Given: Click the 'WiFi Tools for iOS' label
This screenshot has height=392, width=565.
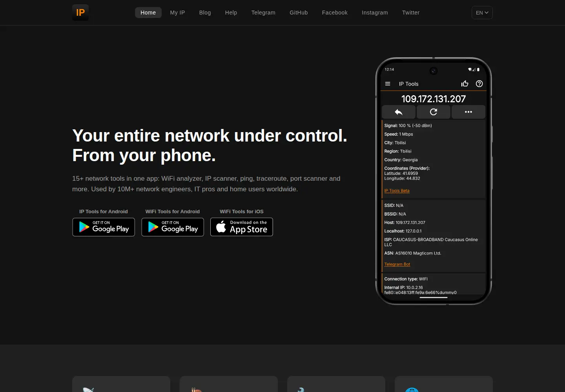Looking at the screenshot, I should pyautogui.click(x=242, y=212).
